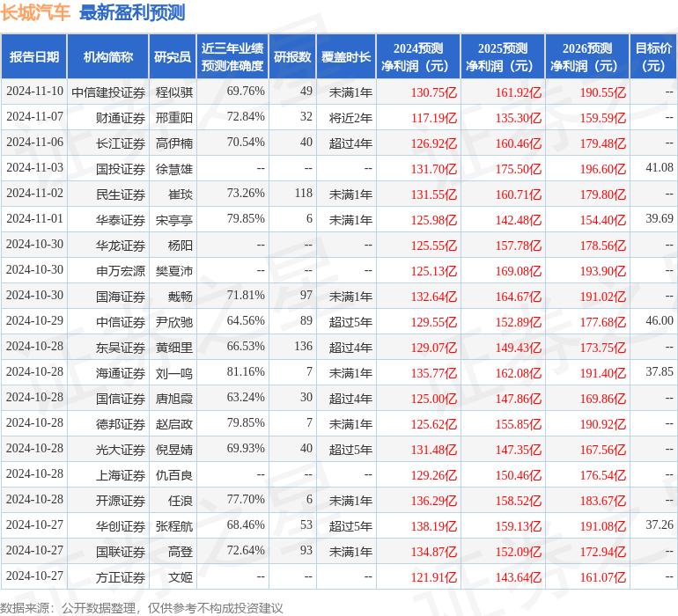Click researcher name 尹欣驰

coord(173,321)
